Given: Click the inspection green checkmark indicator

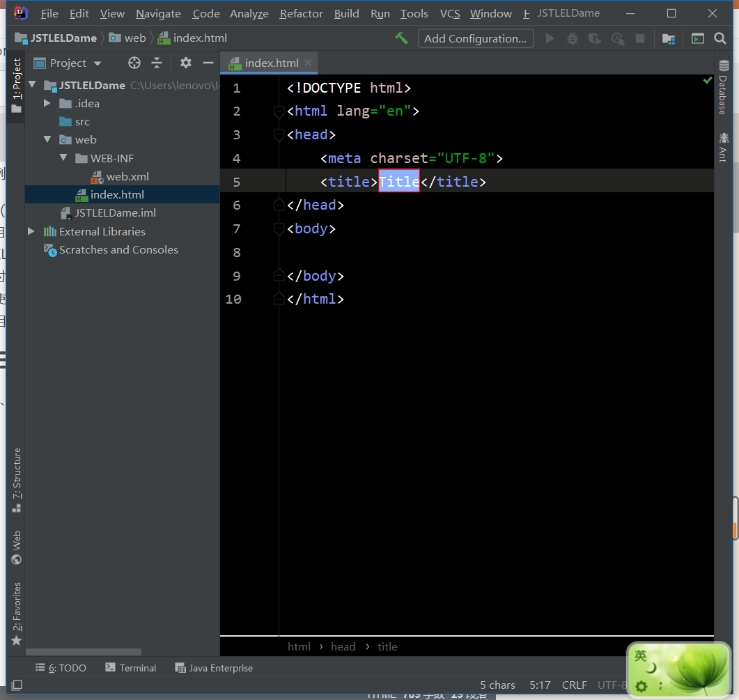Looking at the screenshot, I should (708, 80).
